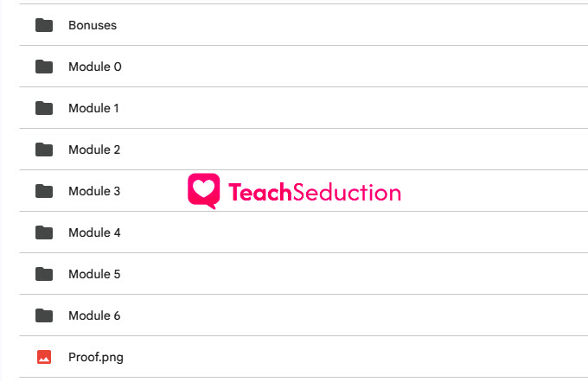Choose the Module 1 label
588x382 pixels.
[93, 108]
